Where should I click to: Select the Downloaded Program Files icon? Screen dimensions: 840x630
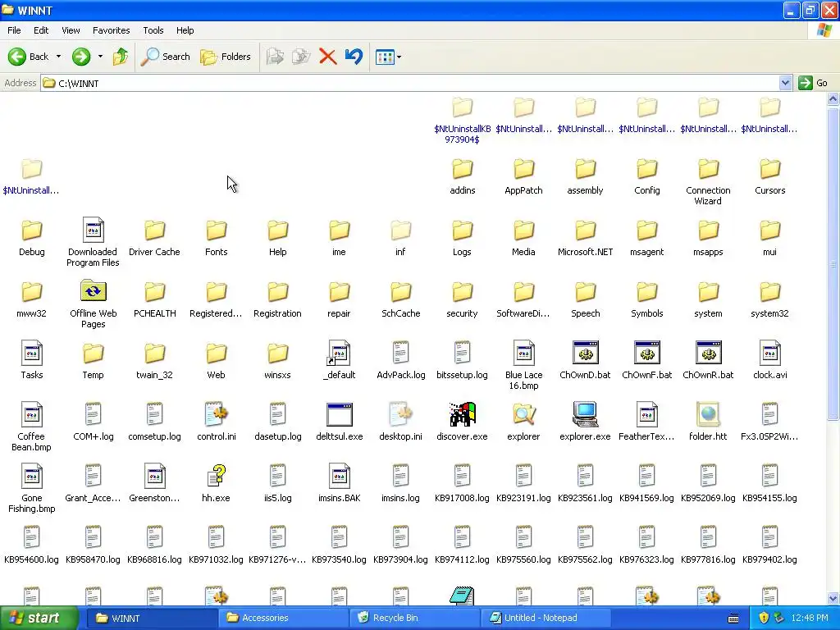(94, 230)
